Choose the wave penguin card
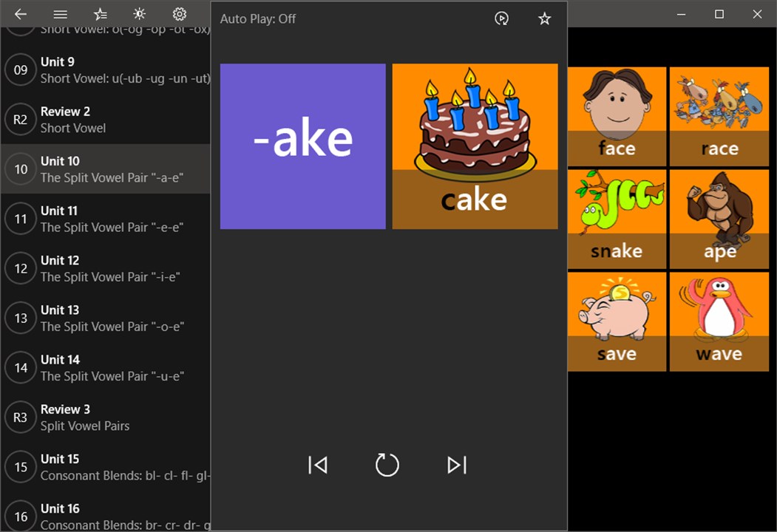The image size is (777, 532). click(719, 321)
